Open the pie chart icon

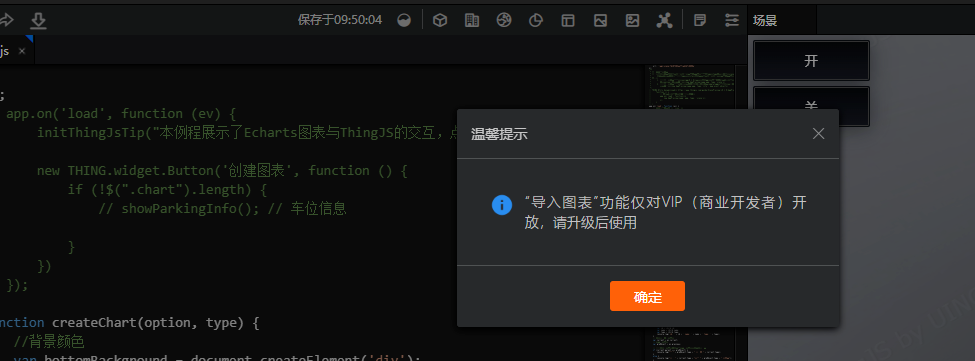[535, 21]
